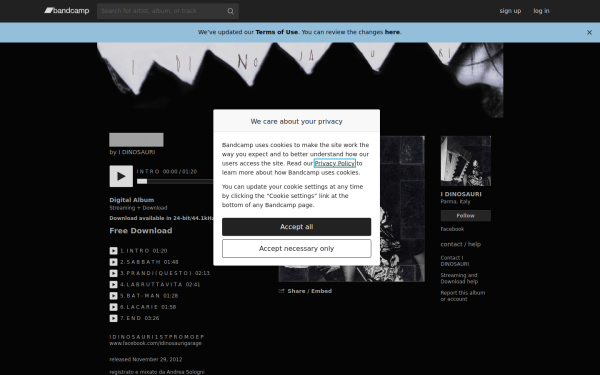Open Streaming and Download help
Image resolution: width=600 pixels, height=375 pixels.
(459, 279)
